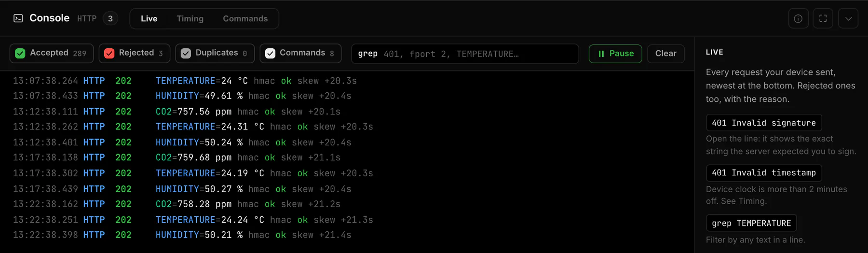Image resolution: width=868 pixels, height=253 pixels.
Task: Open the Commands tab
Action: coord(245,19)
